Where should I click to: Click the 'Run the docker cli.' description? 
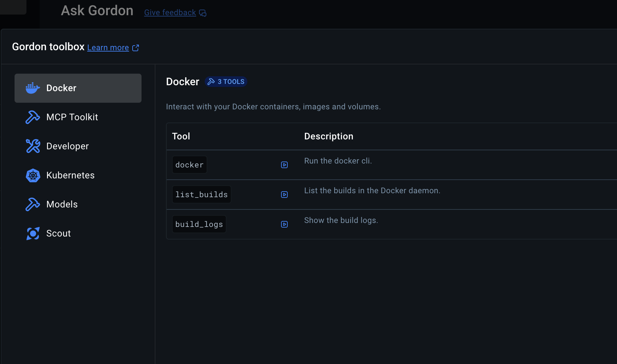coord(338,161)
